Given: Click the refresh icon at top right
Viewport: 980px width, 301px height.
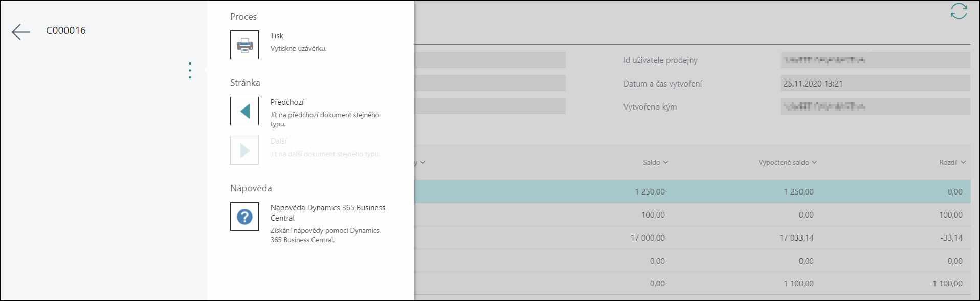Looking at the screenshot, I should point(959,11).
